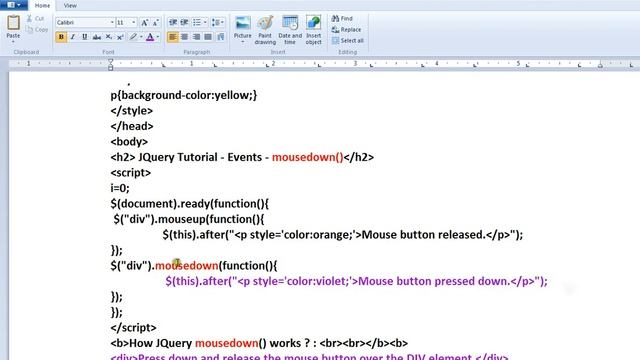The height and width of the screenshot is (360, 640).
Task: Toggle Subscript formatting
Action: pyautogui.click(x=108, y=37)
